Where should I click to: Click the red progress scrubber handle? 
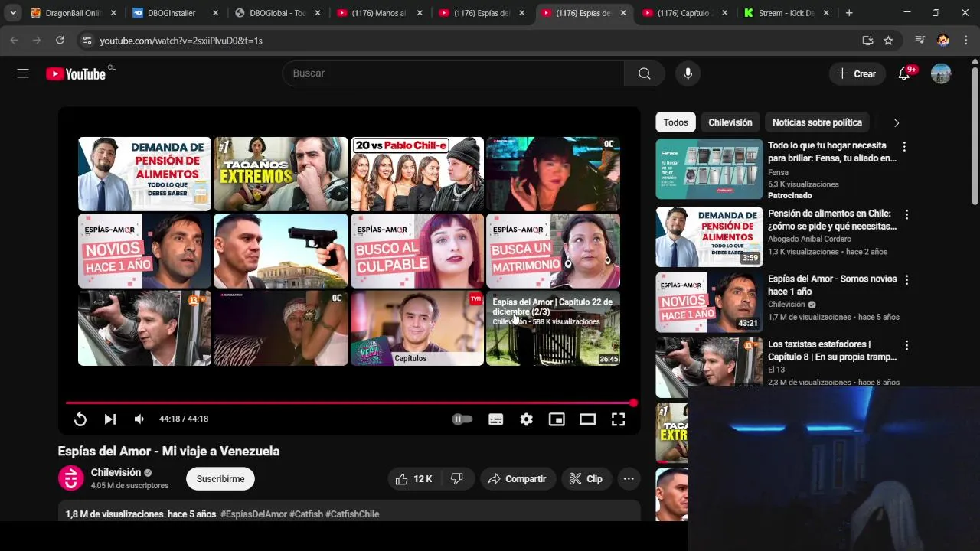coord(633,403)
